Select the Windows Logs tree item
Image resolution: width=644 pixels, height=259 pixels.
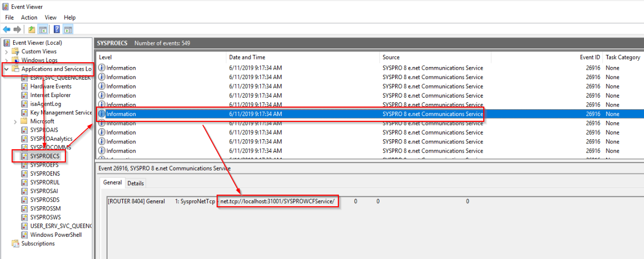(40, 60)
